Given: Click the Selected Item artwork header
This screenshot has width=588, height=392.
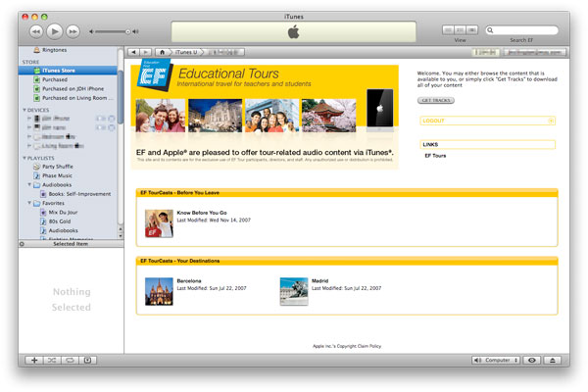Looking at the screenshot, I should pyautogui.click(x=71, y=244).
